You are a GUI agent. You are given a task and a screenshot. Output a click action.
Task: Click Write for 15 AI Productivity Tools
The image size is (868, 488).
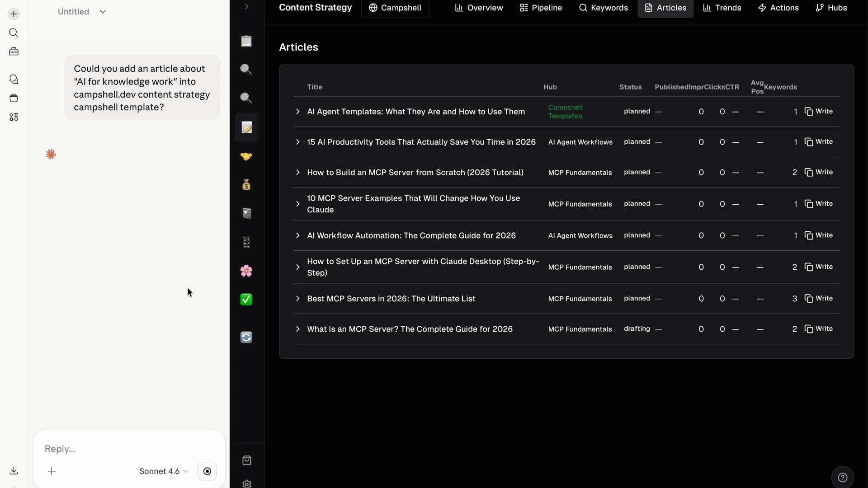coord(819,142)
